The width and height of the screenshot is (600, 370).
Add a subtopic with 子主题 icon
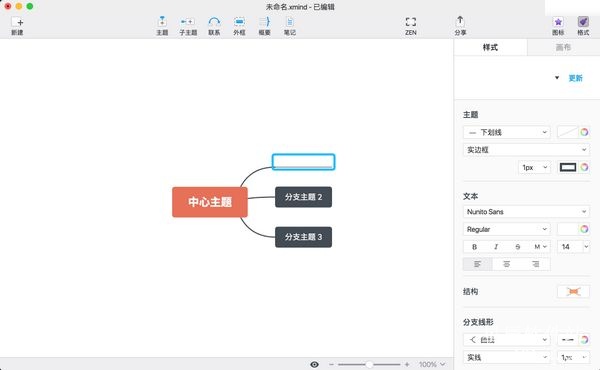(188, 21)
